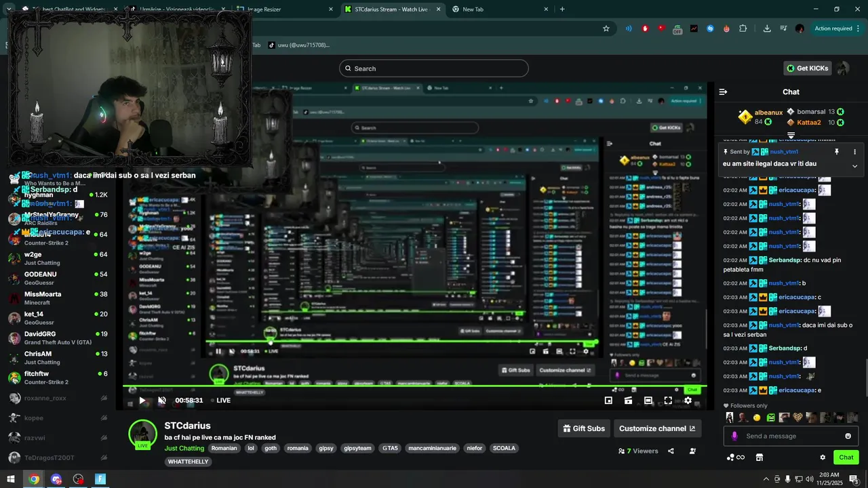Open the emoji picker in message box
Image resolution: width=868 pixels, height=488 pixels.
[x=848, y=436]
